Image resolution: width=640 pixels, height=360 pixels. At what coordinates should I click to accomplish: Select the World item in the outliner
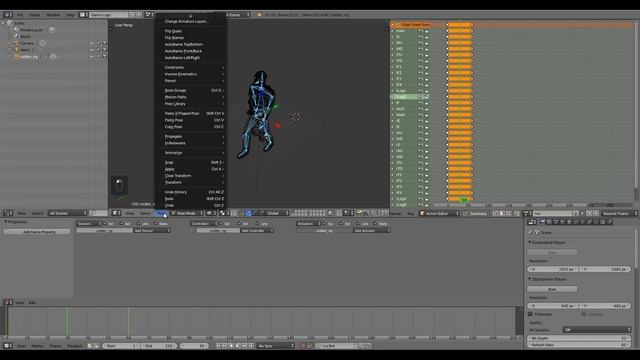[25, 36]
